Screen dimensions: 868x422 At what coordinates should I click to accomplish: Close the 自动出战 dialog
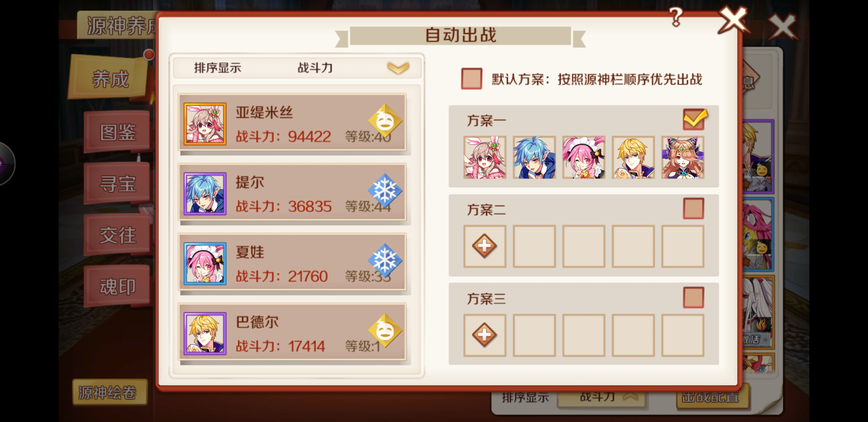(x=733, y=20)
